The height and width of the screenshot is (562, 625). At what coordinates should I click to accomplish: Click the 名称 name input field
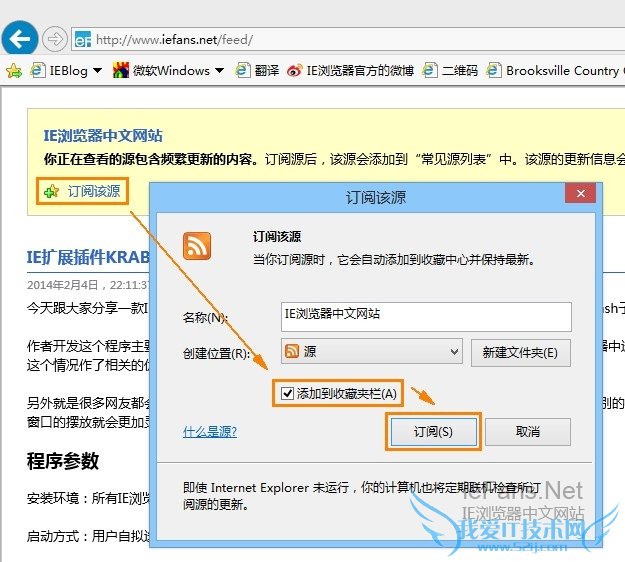pos(426,316)
